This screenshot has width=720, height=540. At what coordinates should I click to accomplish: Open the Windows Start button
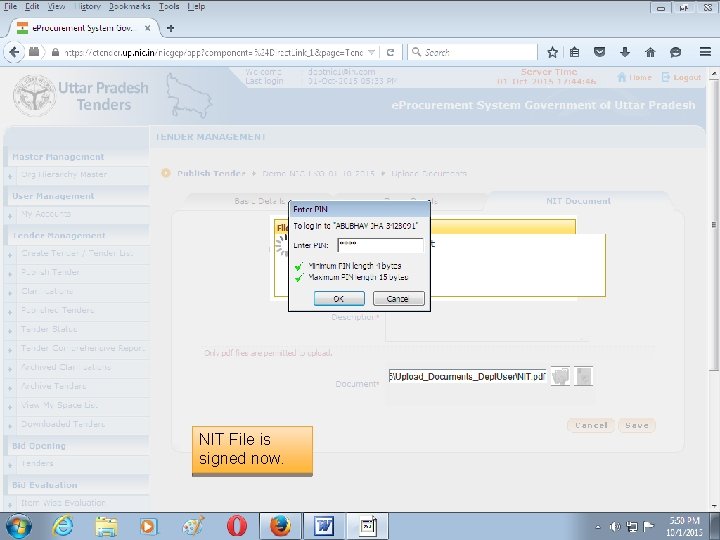(18, 526)
